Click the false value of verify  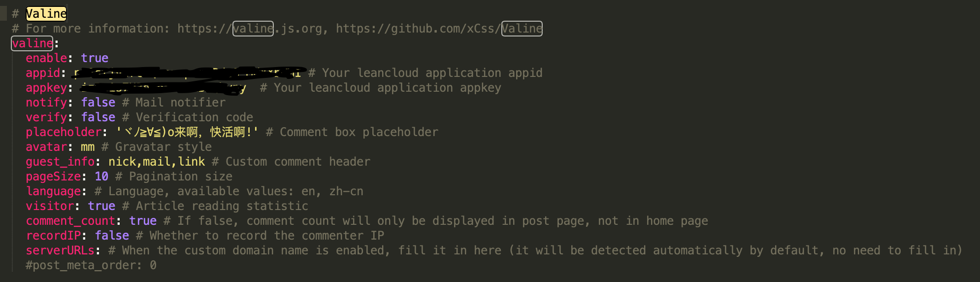[x=98, y=117]
